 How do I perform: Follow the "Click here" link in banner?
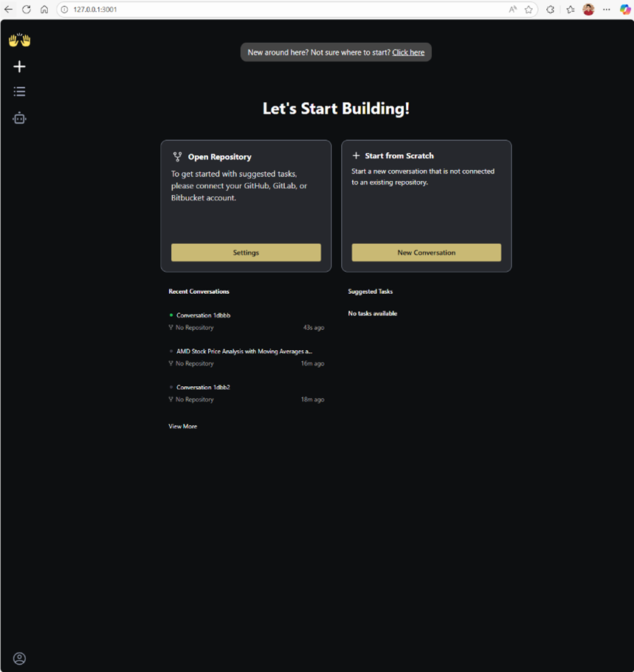[408, 52]
